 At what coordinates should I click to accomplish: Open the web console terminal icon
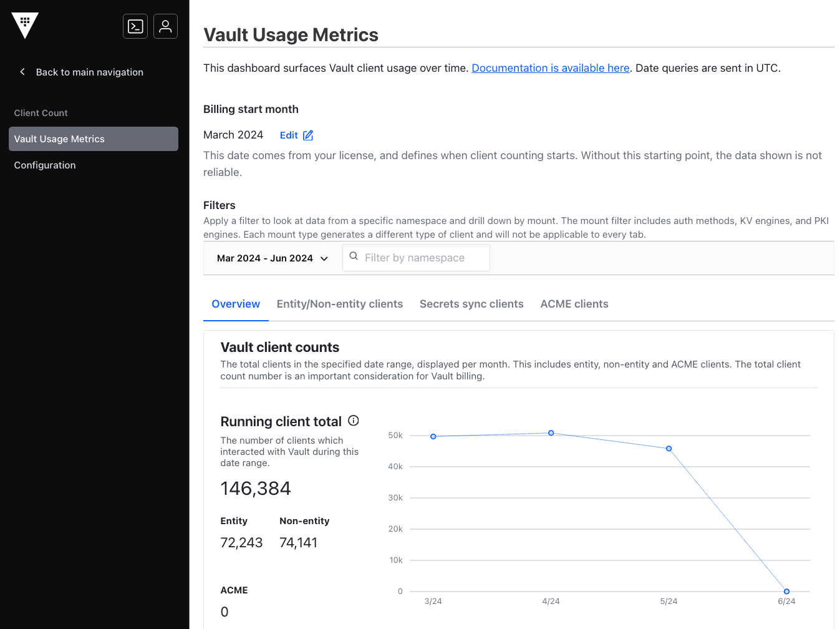[135, 26]
